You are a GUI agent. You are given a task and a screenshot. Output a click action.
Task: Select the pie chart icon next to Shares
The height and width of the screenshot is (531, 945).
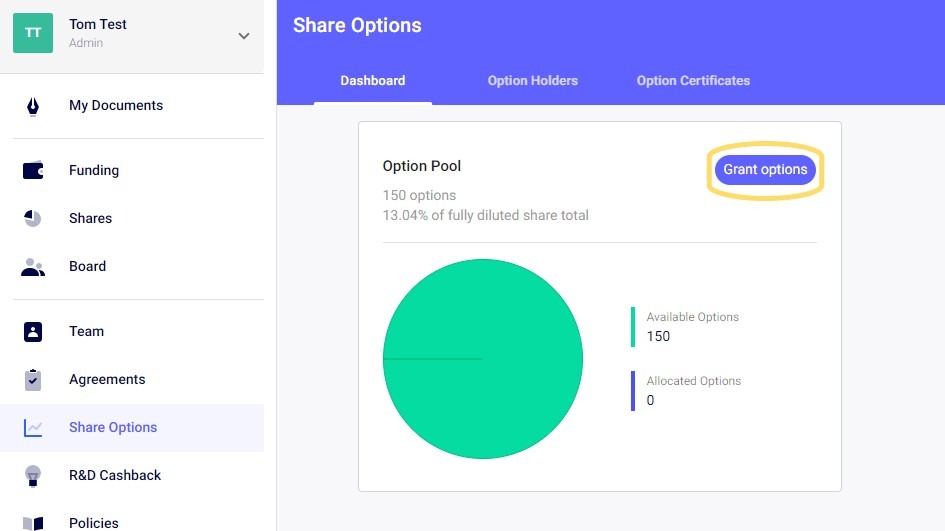pos(33,219)
